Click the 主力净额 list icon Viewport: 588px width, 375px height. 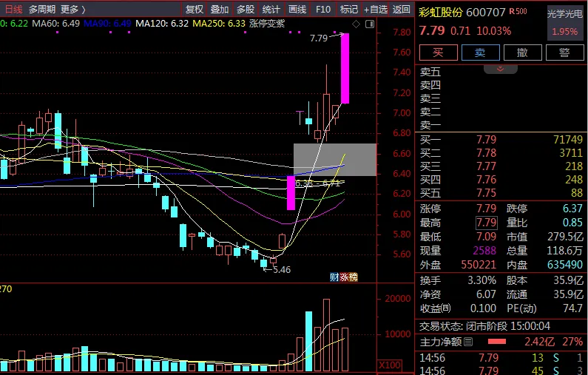468,342
